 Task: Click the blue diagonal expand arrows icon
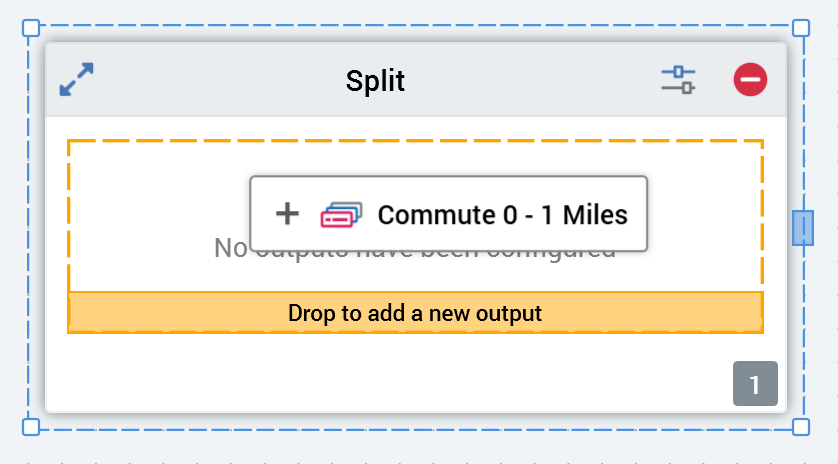[x=76, y=80]
